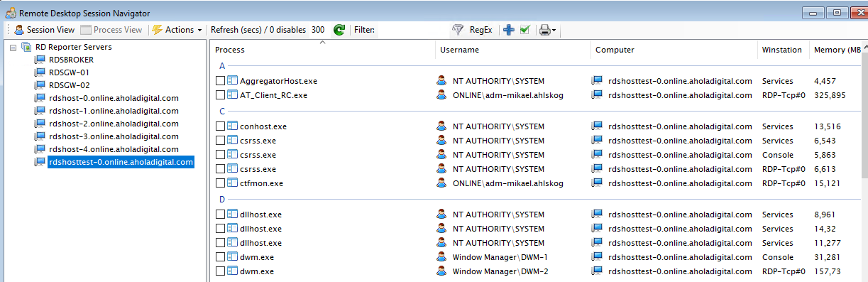Sort by the Winstation column header

pyautogui.click(x=783, y=50)
